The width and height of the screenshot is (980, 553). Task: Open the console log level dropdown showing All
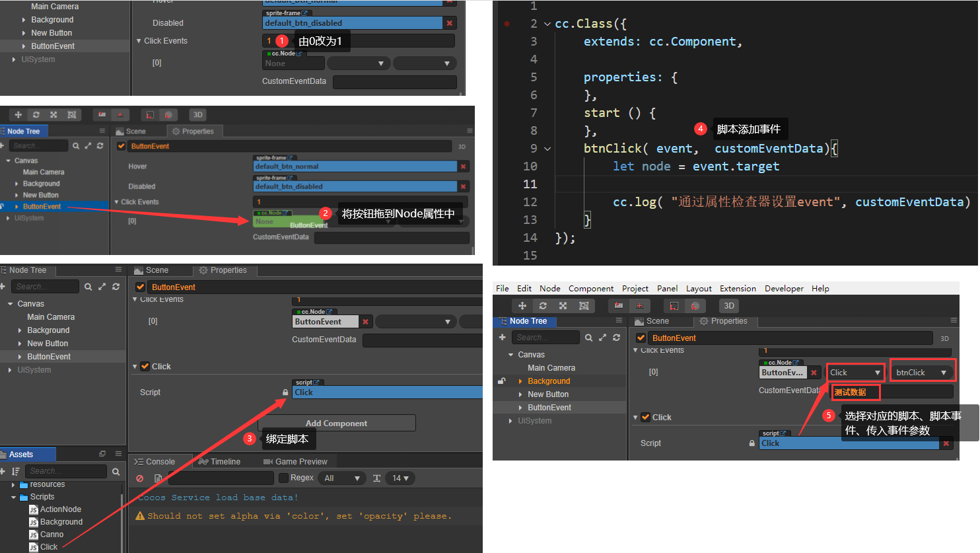pos(341,477)
